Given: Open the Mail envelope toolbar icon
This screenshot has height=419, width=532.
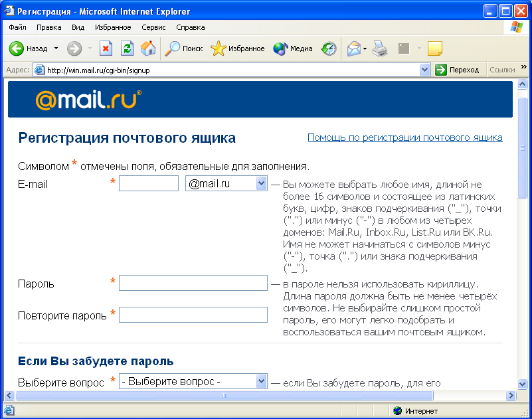Looking at the screenshot, I should (x=354, y=49).
